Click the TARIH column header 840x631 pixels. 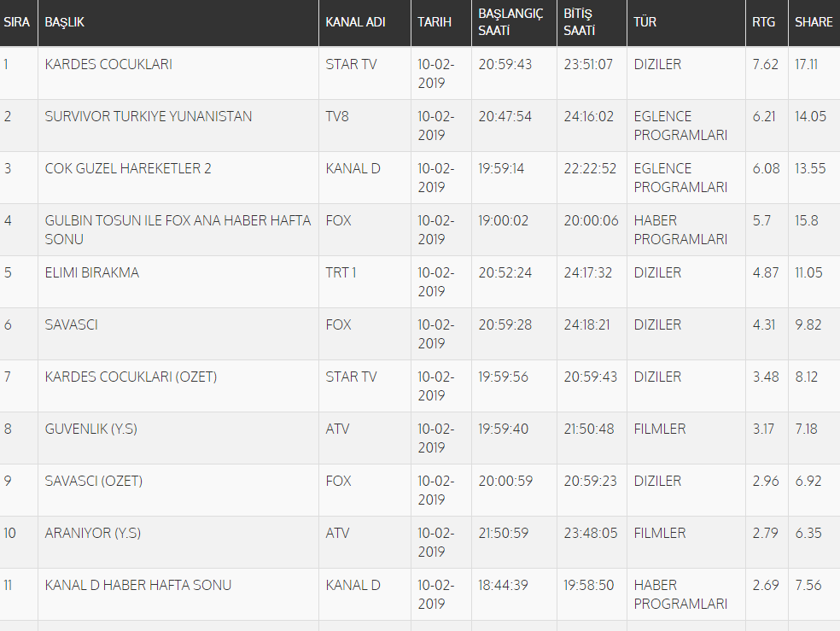click(x=435, y=22)
